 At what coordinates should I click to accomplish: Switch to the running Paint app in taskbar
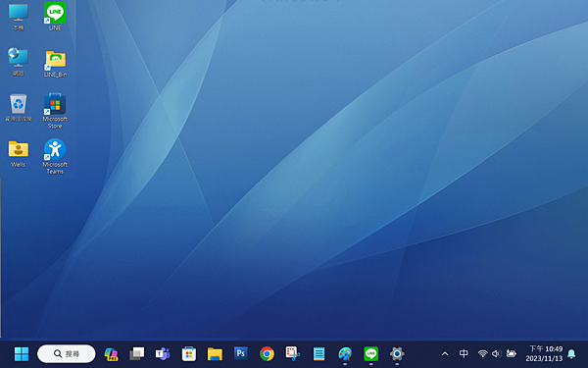coord(345,353)
